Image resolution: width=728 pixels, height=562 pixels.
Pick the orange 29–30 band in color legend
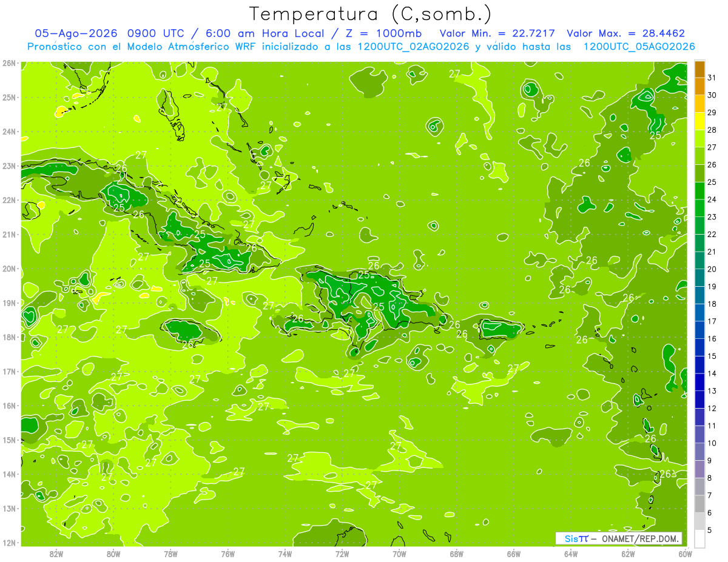tap(699, 104)
